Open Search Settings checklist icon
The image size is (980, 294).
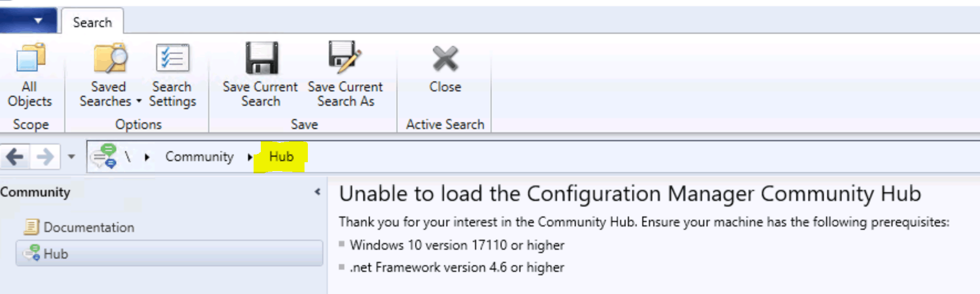(x=172, y=58)
